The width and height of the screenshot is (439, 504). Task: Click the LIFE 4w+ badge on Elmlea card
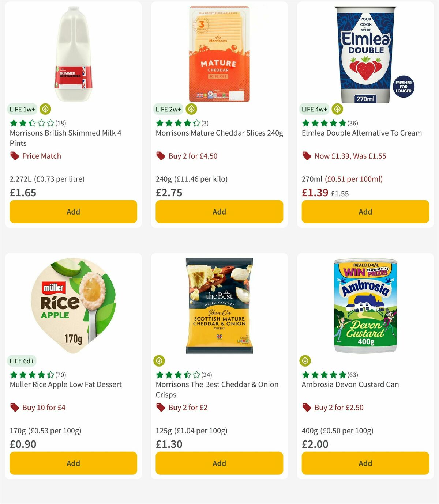click(314, 109)
